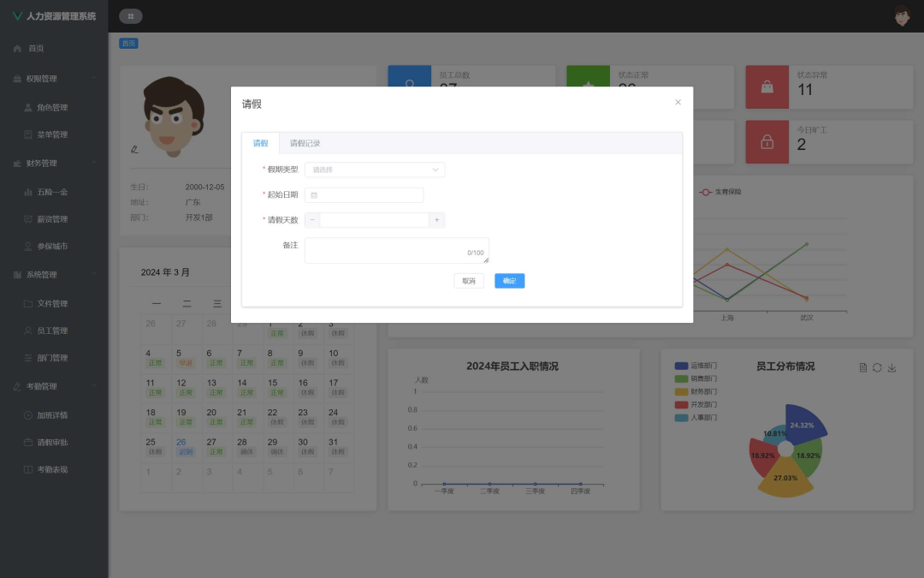Click the 27.03% yellow pie slice

click(785, 480)
